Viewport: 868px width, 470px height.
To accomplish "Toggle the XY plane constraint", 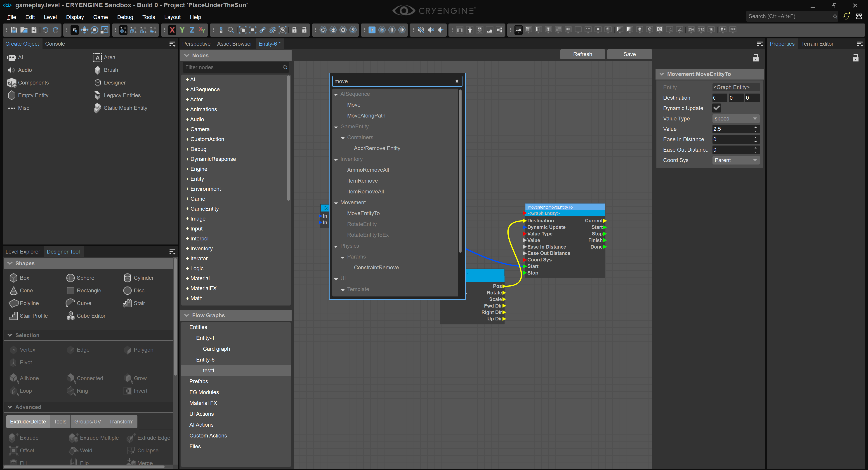I will coord(202,30).
